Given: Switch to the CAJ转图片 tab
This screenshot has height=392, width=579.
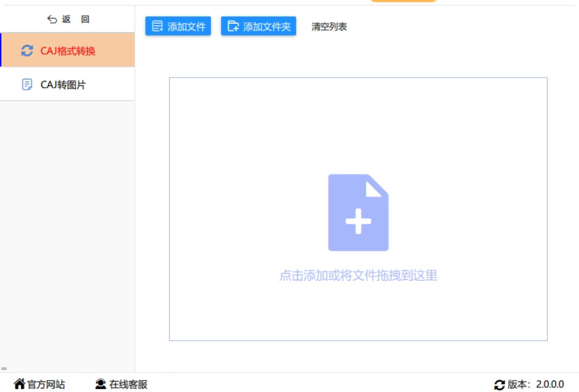Looking at the screenshot, I should 68,84.
